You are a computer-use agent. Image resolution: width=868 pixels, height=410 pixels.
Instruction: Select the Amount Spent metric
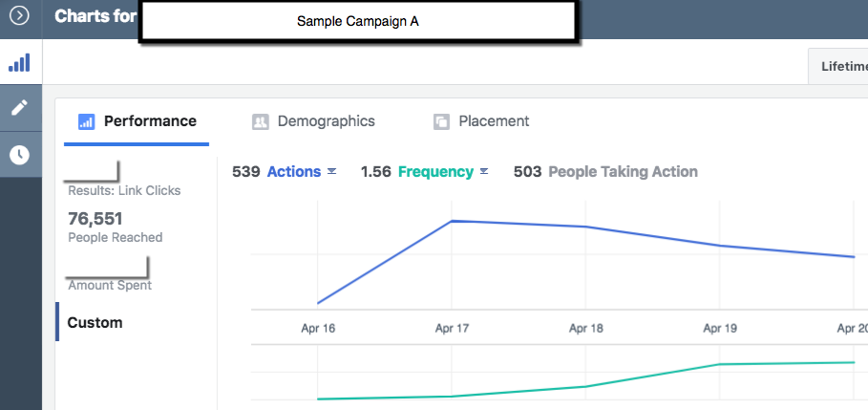pos(110,285)
